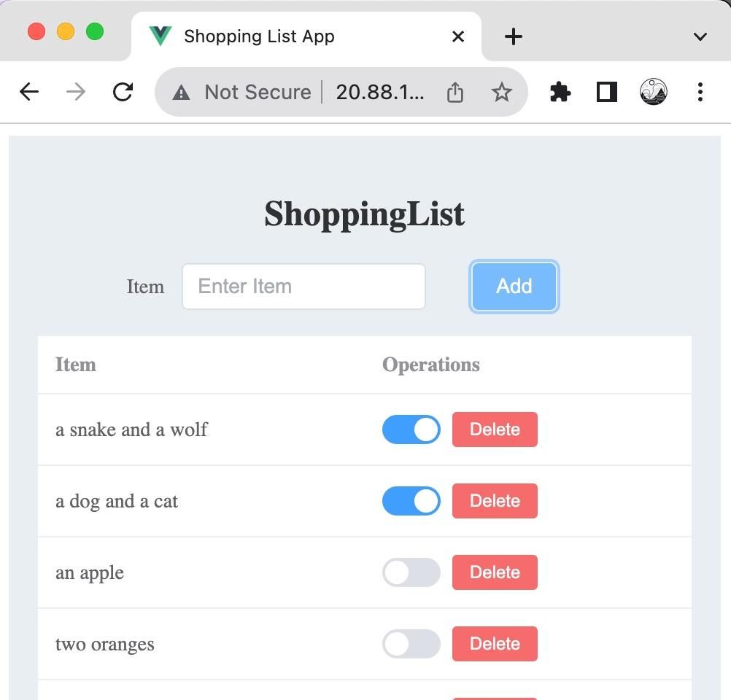Reload the current page
Viewport: 731px width, 700px height.
click(x=123, y=92)
